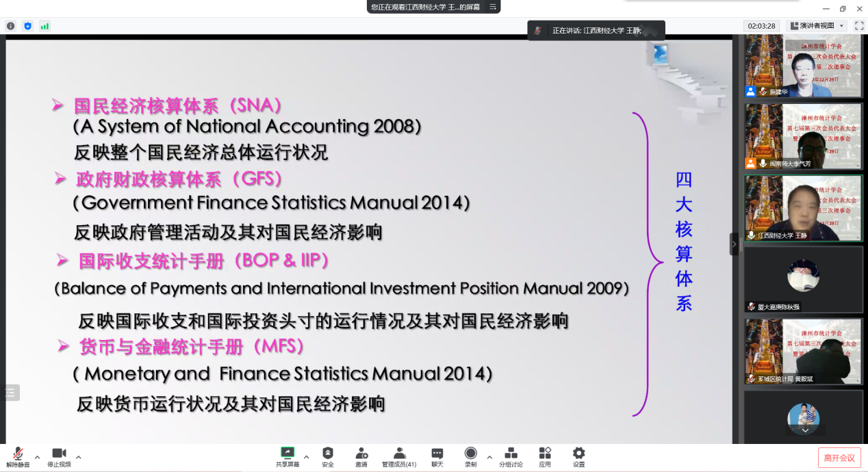
Task: Open the 应用 apps icon
Action: pyautogui.click(x=545, y=456)
